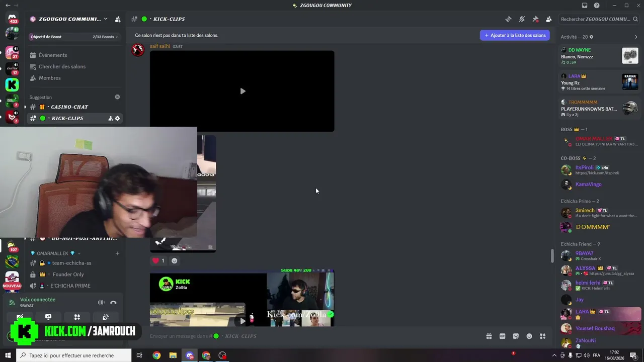Open KamaVingo member profile
Screen dimensions: 644x362
599,184
